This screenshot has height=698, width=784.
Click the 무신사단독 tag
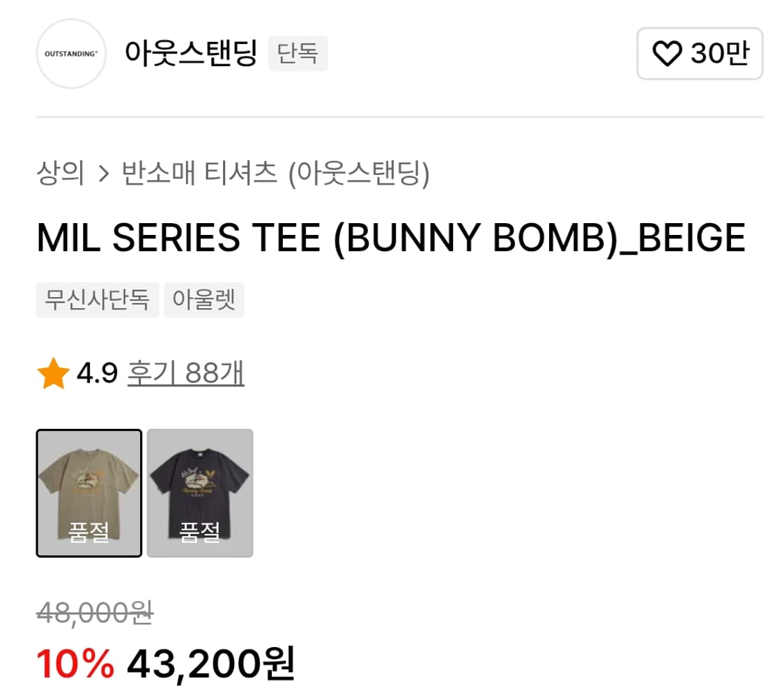tap(97, 300)
